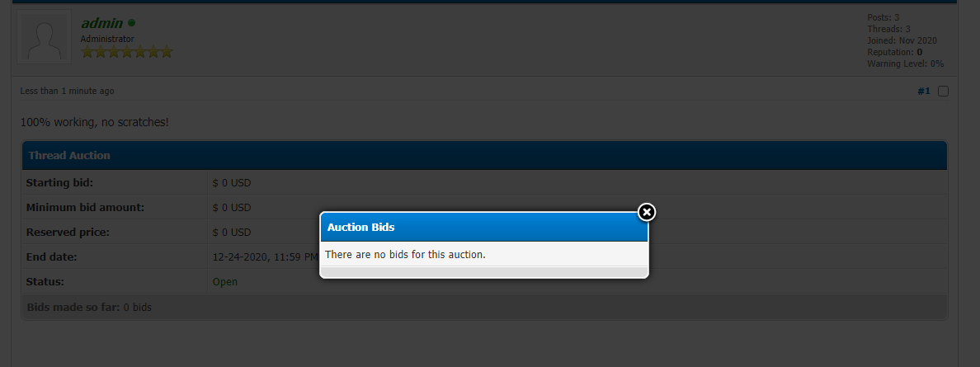
Task: Open the #1 post permalink
Action: pyautogui.click(x=924, y=91)
